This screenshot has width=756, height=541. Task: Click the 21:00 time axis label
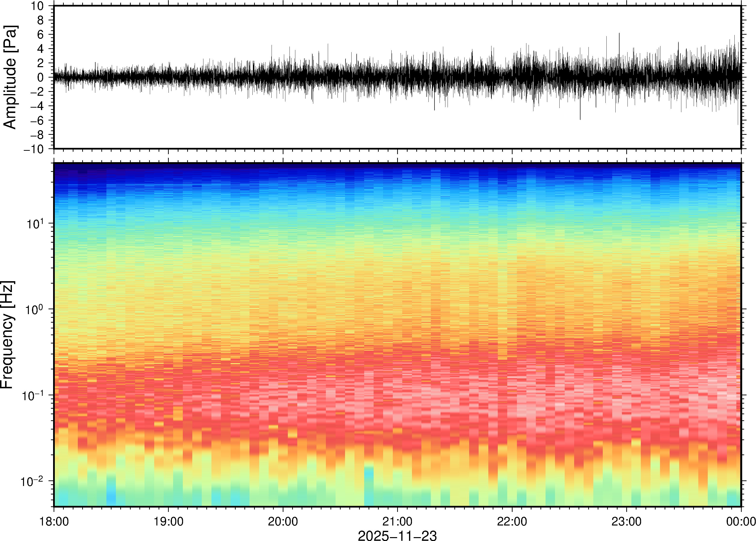click(397, 521)
